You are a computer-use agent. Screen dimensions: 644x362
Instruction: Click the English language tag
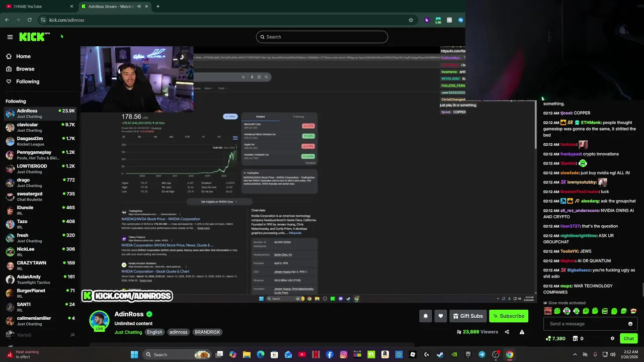(154, 332)
